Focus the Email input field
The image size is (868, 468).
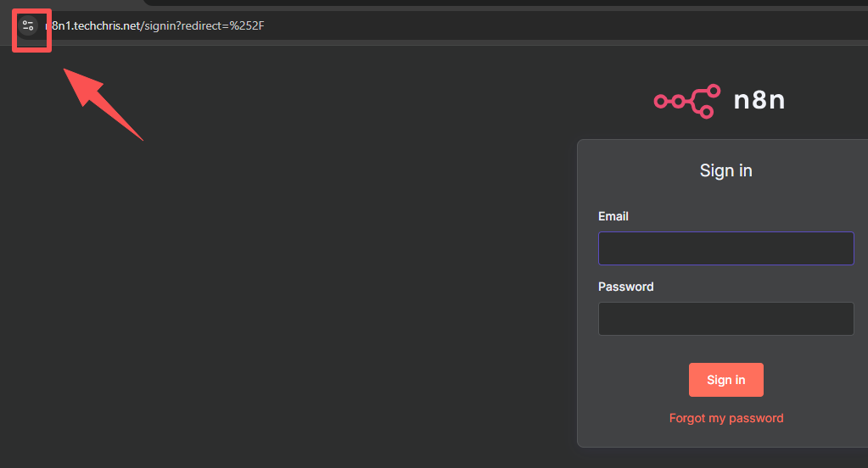pos(725,248)
